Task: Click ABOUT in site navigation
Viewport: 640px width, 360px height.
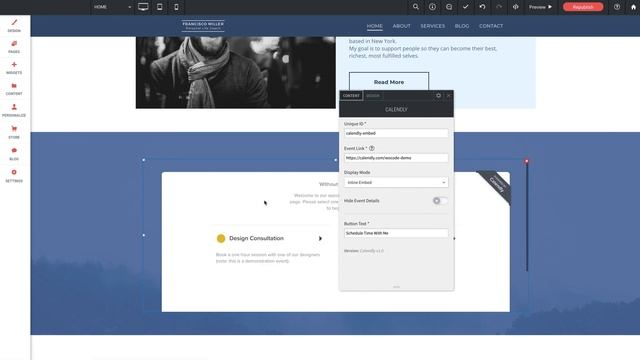Action: pos(402,26)
